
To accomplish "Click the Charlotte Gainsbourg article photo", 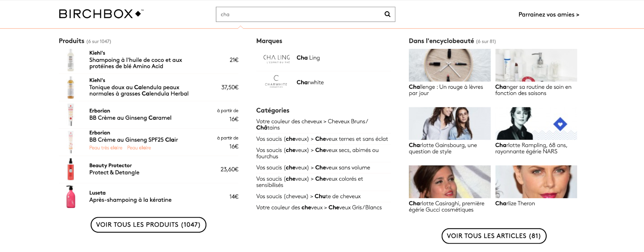I will tap(449, 123).
